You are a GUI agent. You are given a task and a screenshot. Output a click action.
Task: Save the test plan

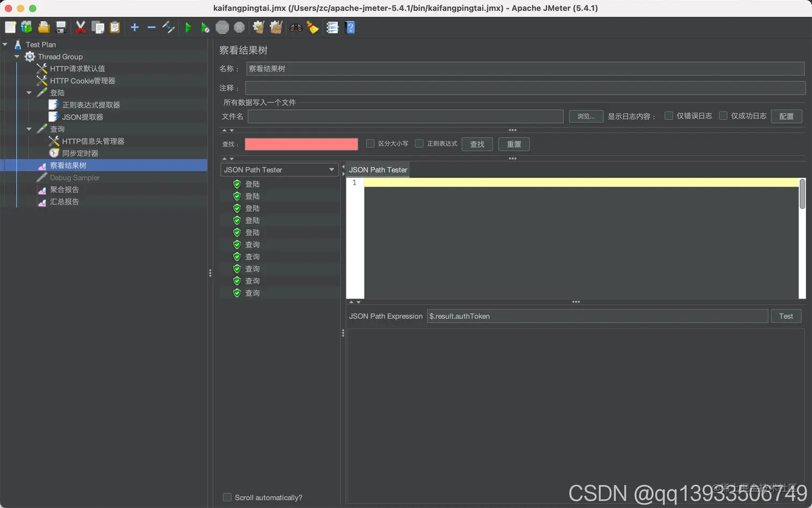tap(61, 27)
